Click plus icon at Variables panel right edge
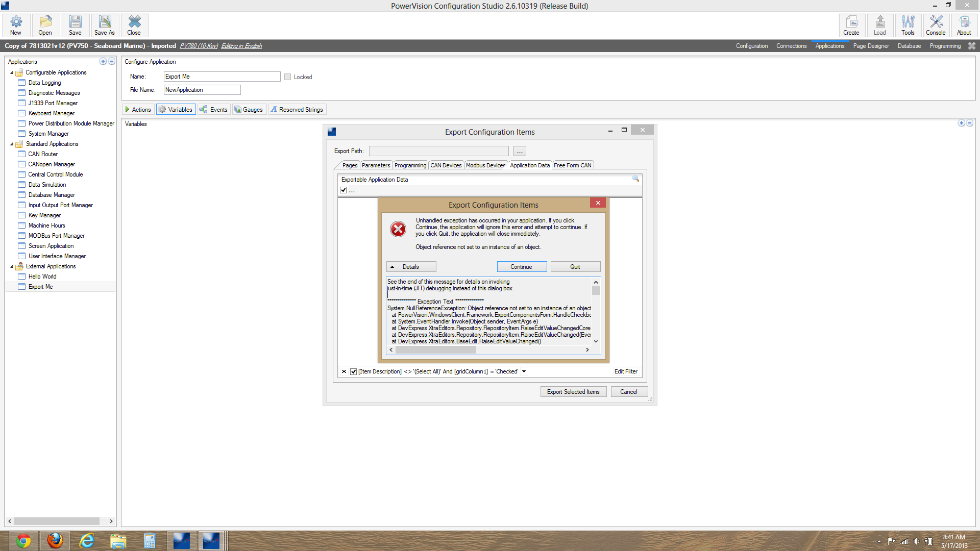The image size is (980, 551). coord(962,123)
